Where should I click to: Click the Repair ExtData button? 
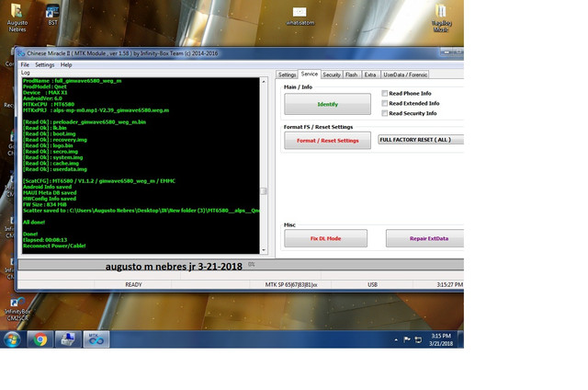click(x=424, y=238)
